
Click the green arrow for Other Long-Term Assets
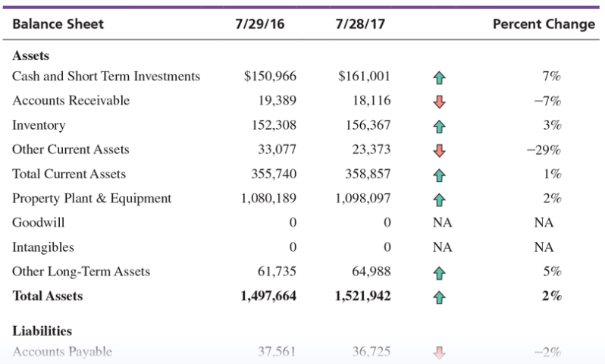tap(439, 273)
